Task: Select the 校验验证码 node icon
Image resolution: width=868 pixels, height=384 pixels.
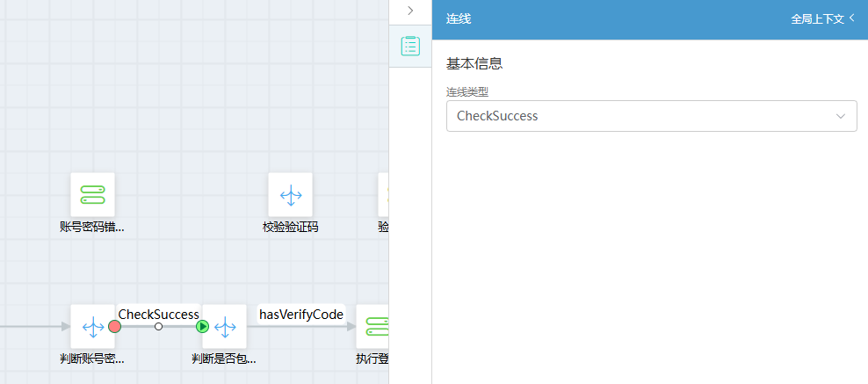Action: pos(291,195)
